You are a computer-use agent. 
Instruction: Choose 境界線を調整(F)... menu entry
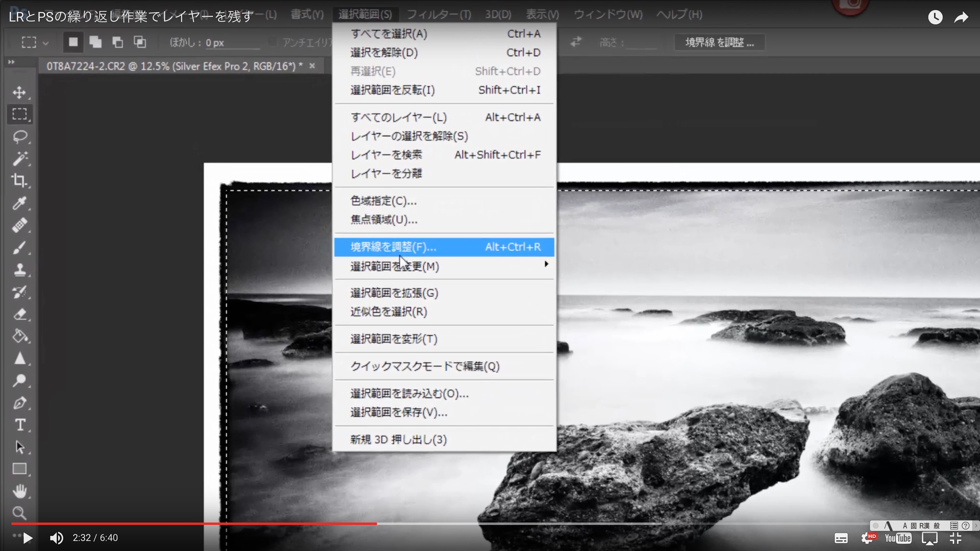444,247
